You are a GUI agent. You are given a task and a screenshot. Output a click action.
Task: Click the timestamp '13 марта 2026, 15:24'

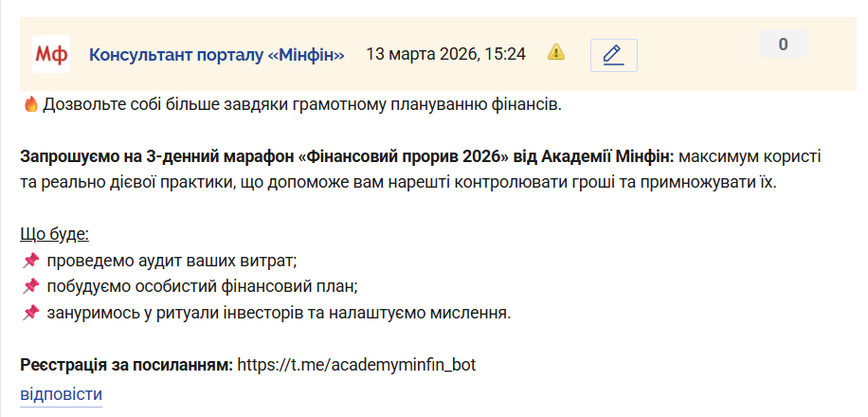[x=445, y=54]
